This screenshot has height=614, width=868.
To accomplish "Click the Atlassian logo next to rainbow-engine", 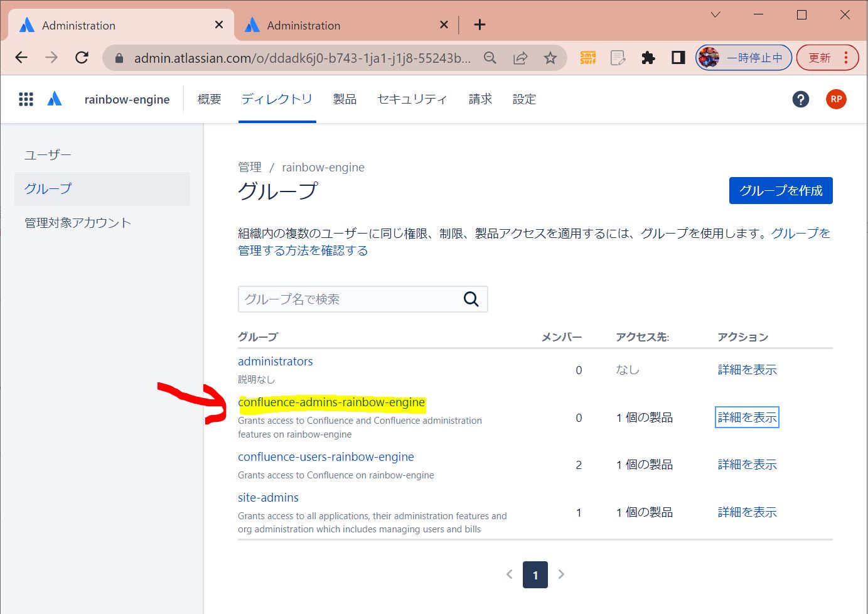I will [55, 99].
